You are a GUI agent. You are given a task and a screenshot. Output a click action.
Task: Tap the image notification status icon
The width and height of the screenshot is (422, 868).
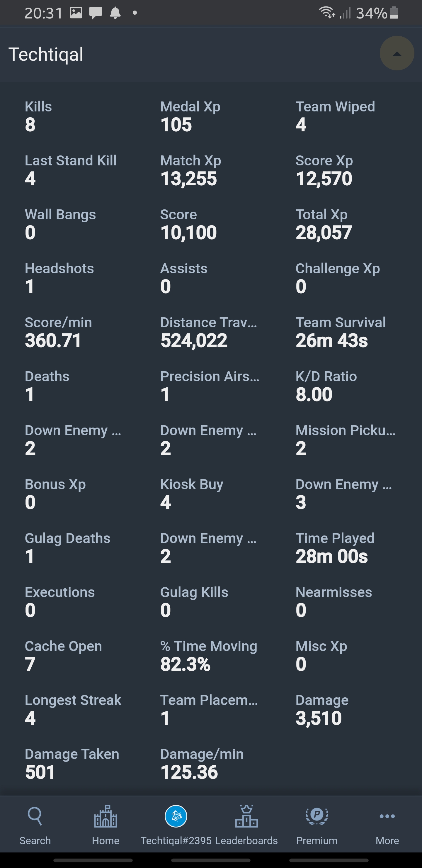point(76,13)
